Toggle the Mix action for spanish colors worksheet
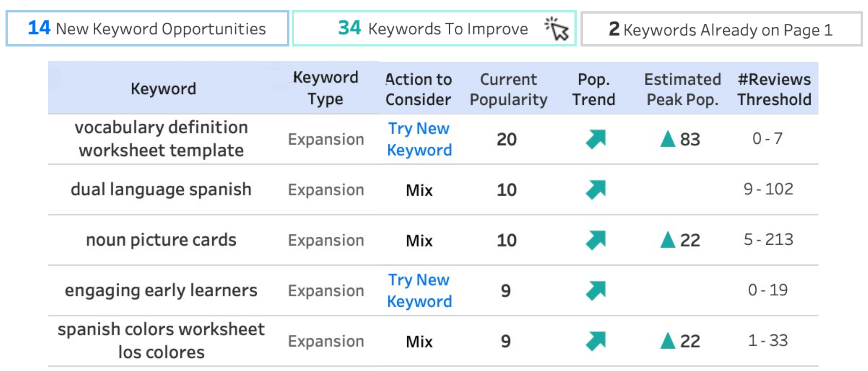This screenshot has height=371, width=868. tap(419, 341)
